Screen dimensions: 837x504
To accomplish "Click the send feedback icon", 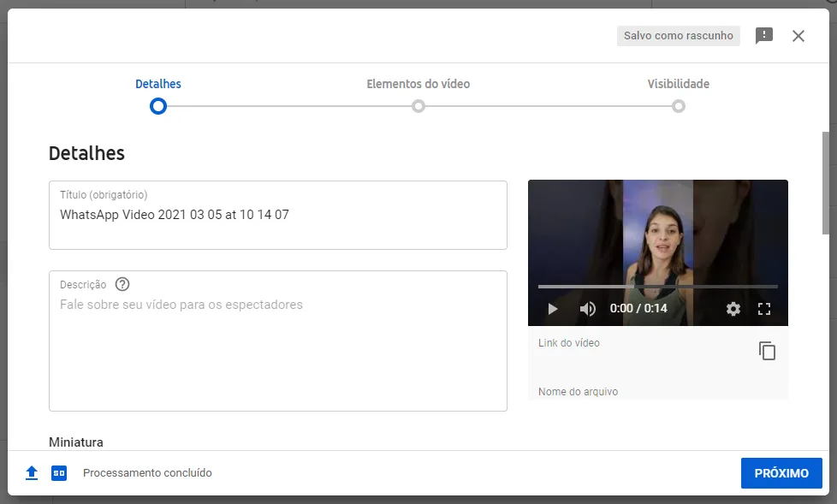I will point(764,36).
